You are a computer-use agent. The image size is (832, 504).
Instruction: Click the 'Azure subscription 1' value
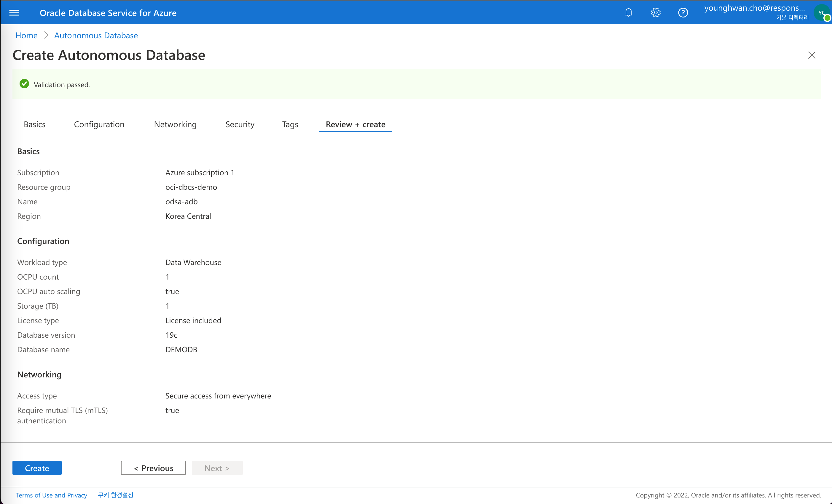pos(200,173)
